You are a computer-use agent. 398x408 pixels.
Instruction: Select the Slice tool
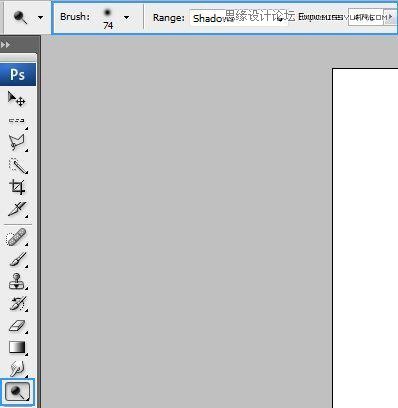coord(17,209)
